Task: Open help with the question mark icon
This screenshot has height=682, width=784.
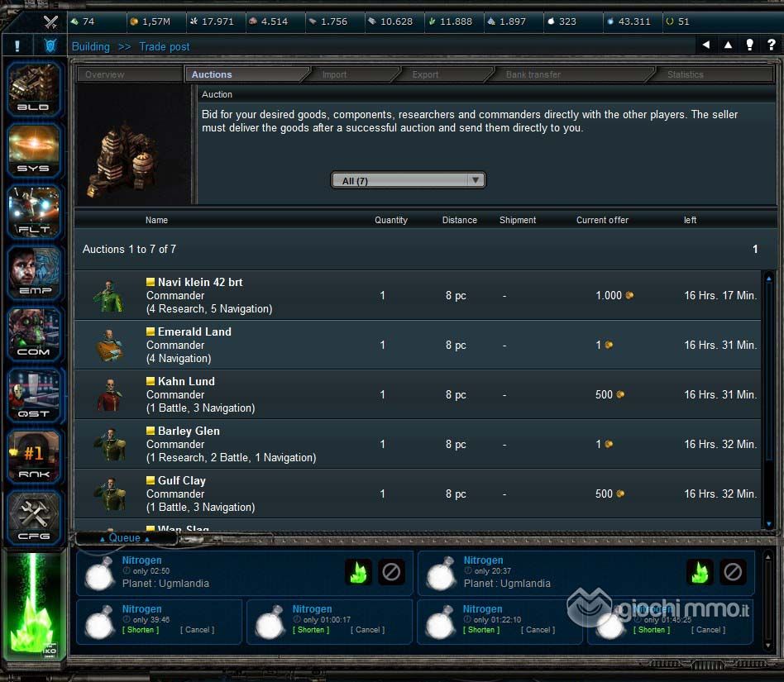Action: point(771,45)
